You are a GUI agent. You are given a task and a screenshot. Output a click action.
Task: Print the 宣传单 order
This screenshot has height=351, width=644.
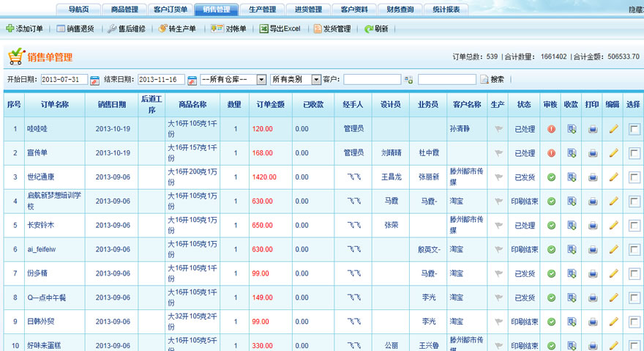592,153
